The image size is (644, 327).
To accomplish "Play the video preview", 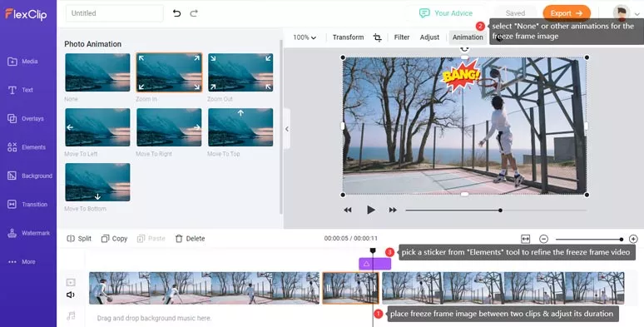I will click(x=370, y=210).
